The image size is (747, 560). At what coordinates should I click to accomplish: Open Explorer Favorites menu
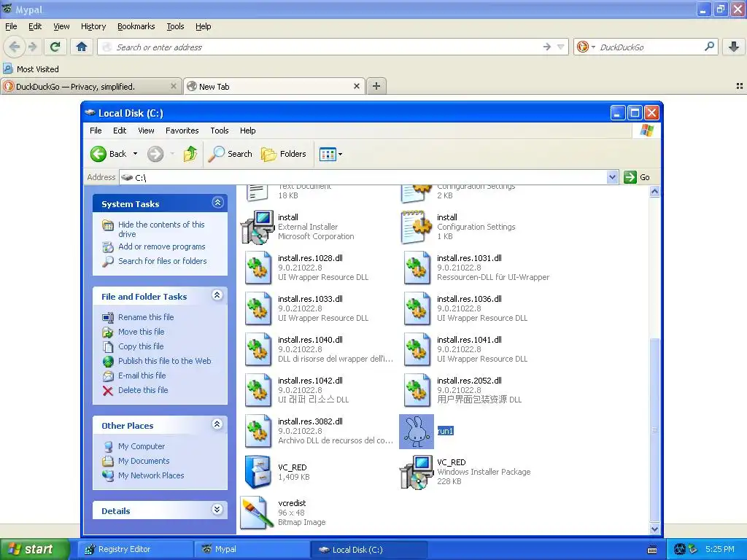click(182, 131)
